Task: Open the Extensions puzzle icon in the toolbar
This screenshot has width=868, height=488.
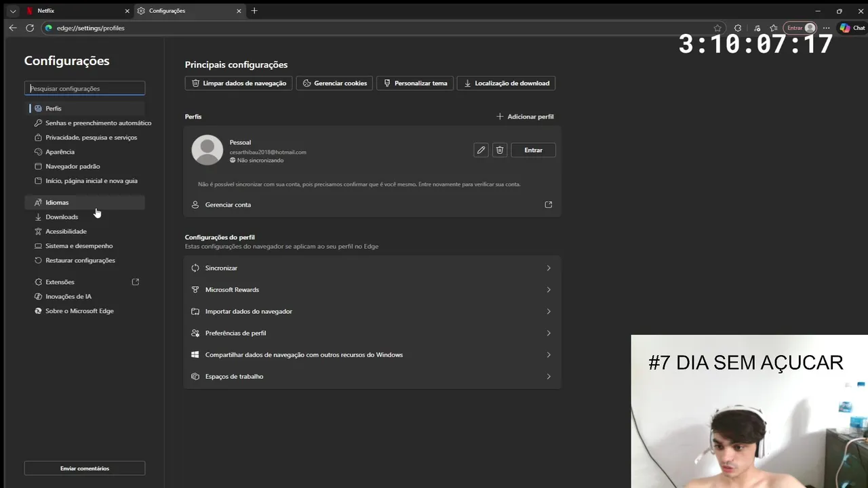Action: point(738,28)
